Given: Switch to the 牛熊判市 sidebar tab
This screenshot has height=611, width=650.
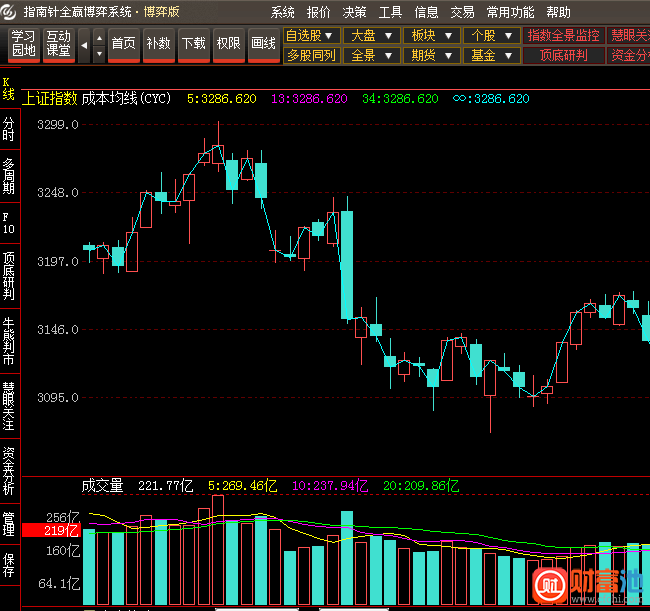Looking at the screenshot, I should click(9, 341).
